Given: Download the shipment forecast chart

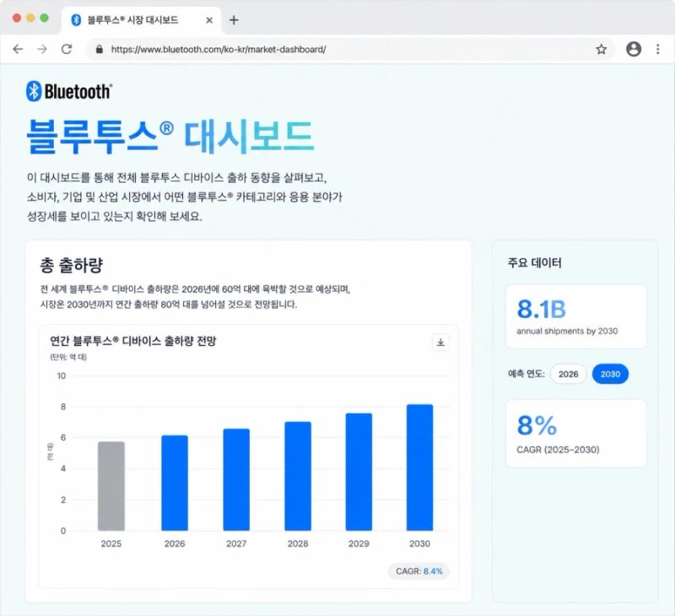Looking at the screenshot, I should click(440, 343).
